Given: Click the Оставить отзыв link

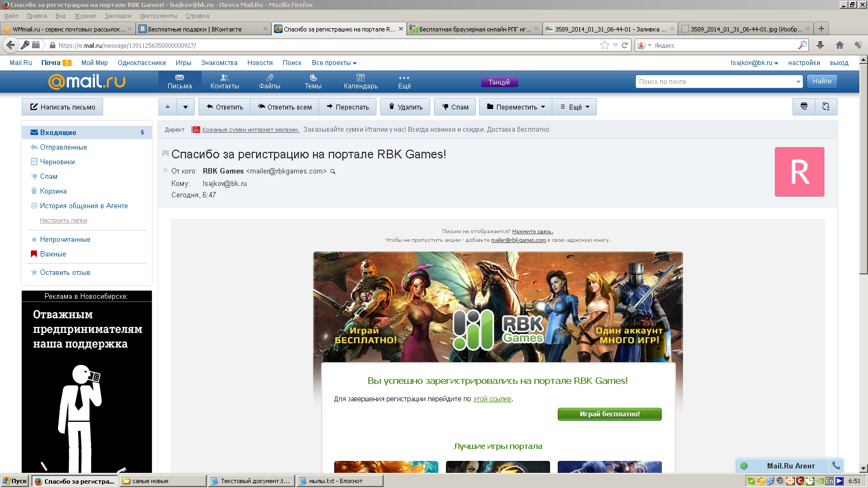Looking at the screenshot, I should pos(65,273).
